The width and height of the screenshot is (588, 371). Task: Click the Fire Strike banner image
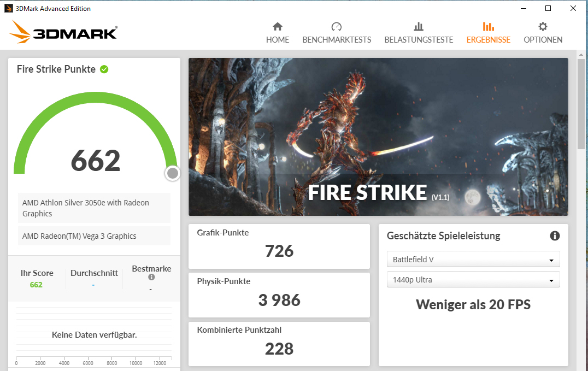[x=378, y=137]
